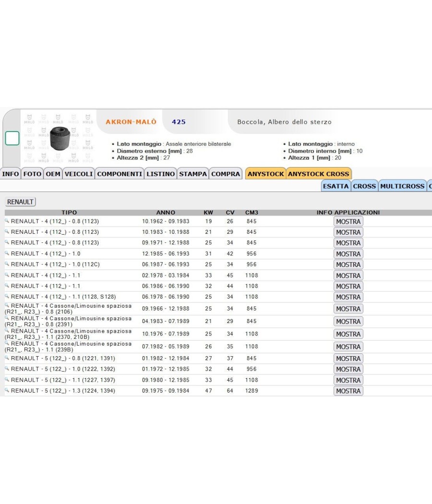Image resolution: width=432 pixels, height=504 pixels.
Task: Click the CV column header
Action: click(230, 213)
